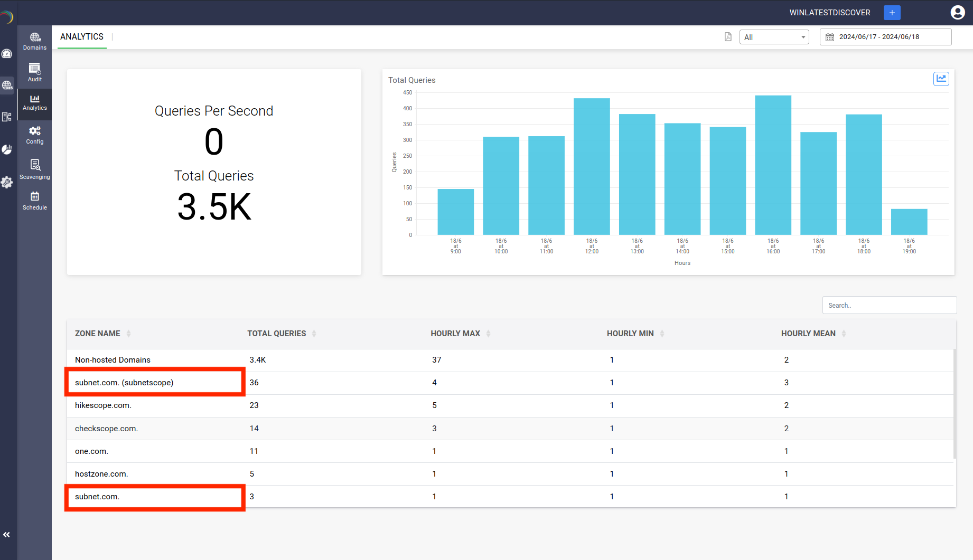
Task: Open the date range picker
Action: point(885,37)
